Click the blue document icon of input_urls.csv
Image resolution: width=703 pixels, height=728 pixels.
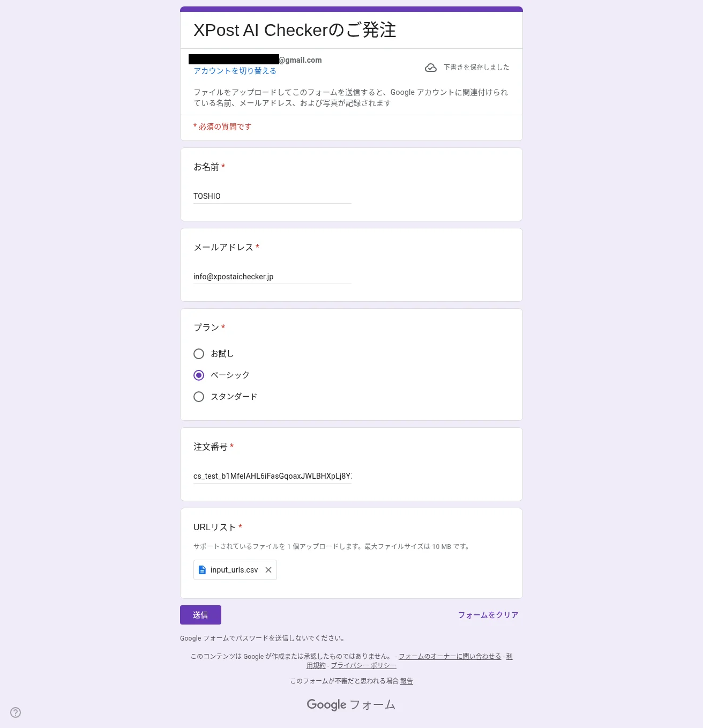(202, 570)
